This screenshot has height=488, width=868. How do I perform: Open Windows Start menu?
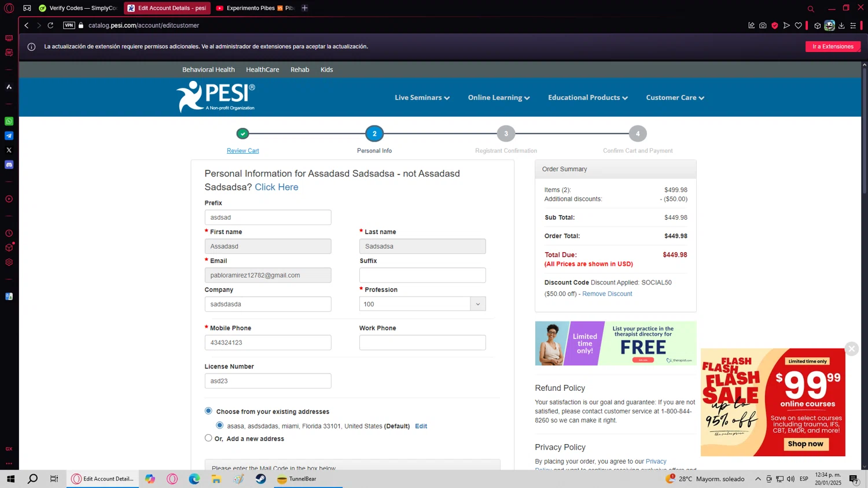pyautogui.click(x=10, y=479)
